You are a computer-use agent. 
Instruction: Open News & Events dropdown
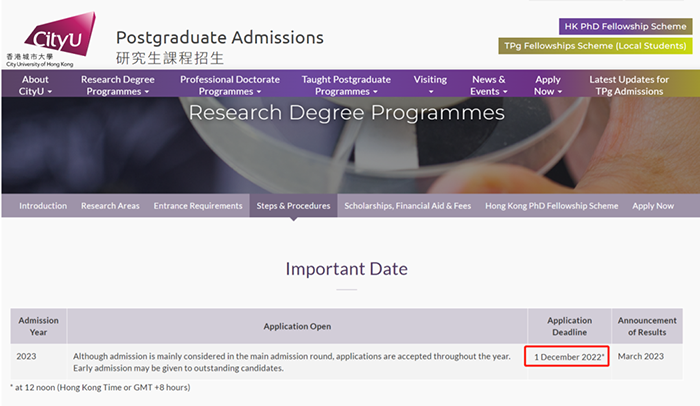point(488,86)
